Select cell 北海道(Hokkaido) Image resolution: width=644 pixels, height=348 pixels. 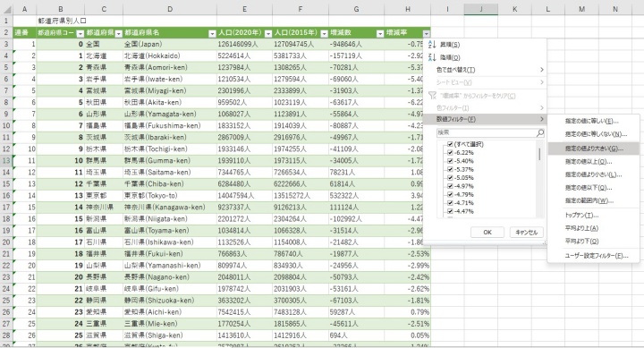(x=170, y=55)
